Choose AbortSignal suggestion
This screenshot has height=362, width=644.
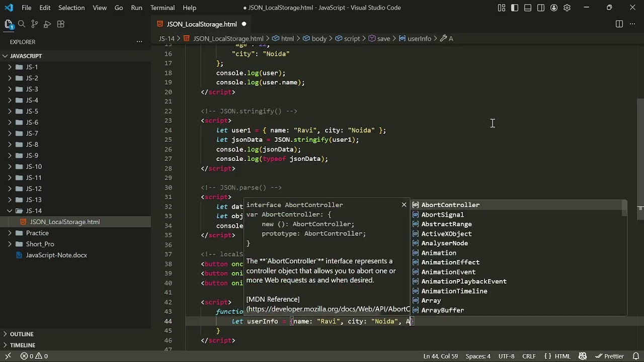coord(516,214)
